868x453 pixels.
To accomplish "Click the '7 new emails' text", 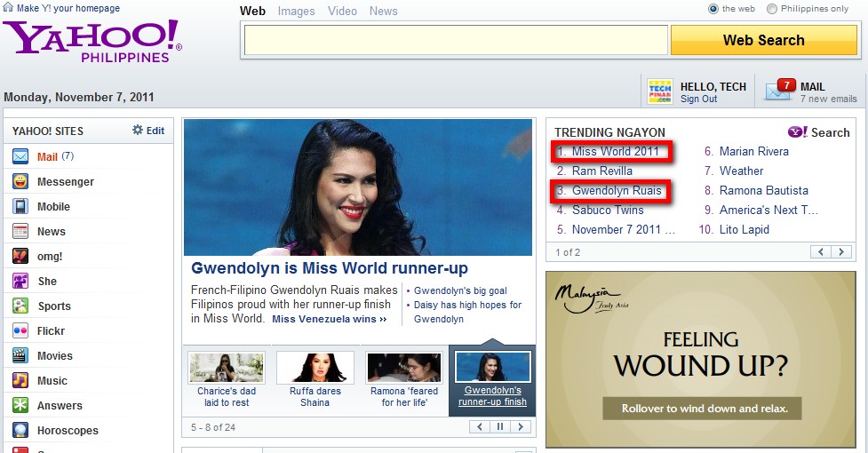I will (828, 99).
